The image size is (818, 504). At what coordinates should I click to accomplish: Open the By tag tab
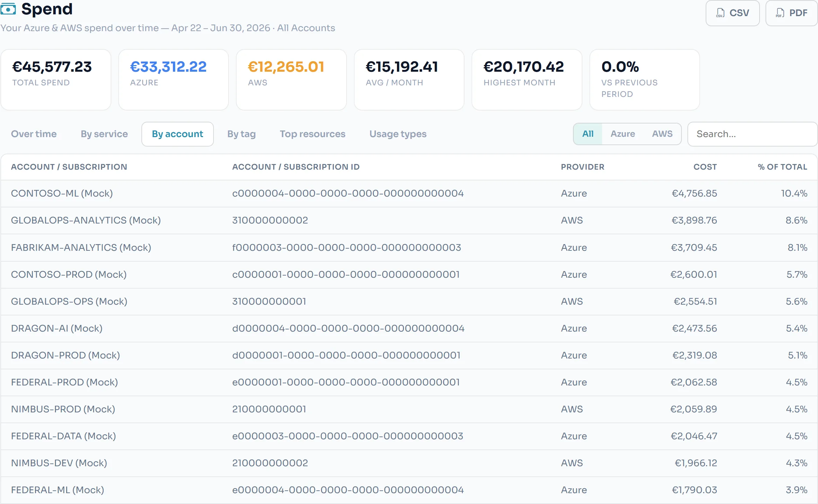point(241,134)
